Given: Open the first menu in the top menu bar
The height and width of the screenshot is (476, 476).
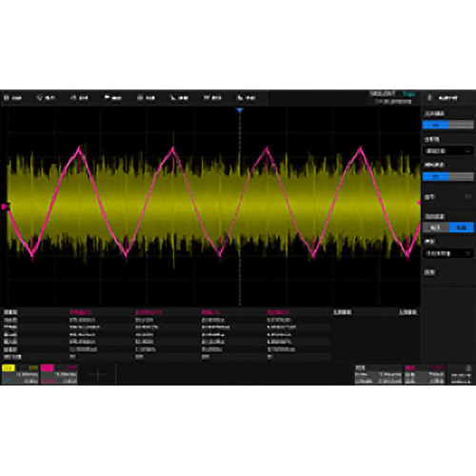Looking at the screenshot, I should (12, 98).
